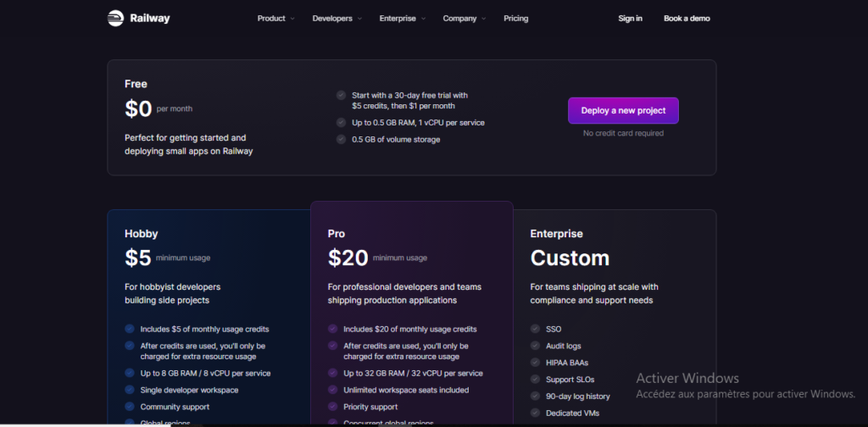Viewport: 868px width, 427px height.
Task: Click Book a demo link
Action: pos(687,19)
